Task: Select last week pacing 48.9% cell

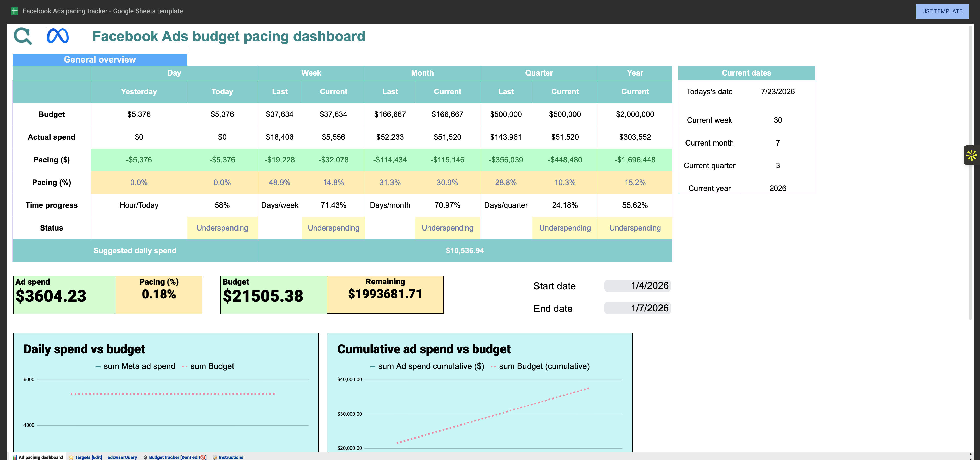Action: (280, 182)
